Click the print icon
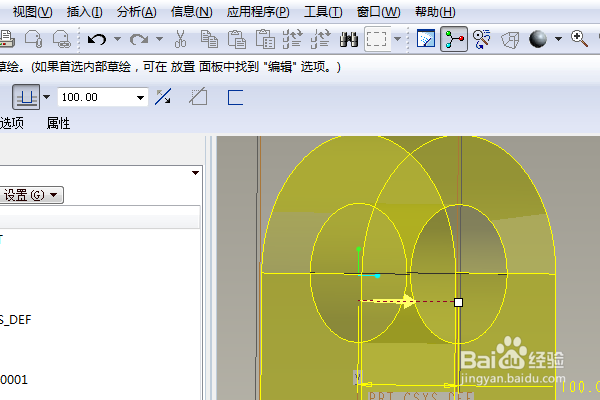 7,39
